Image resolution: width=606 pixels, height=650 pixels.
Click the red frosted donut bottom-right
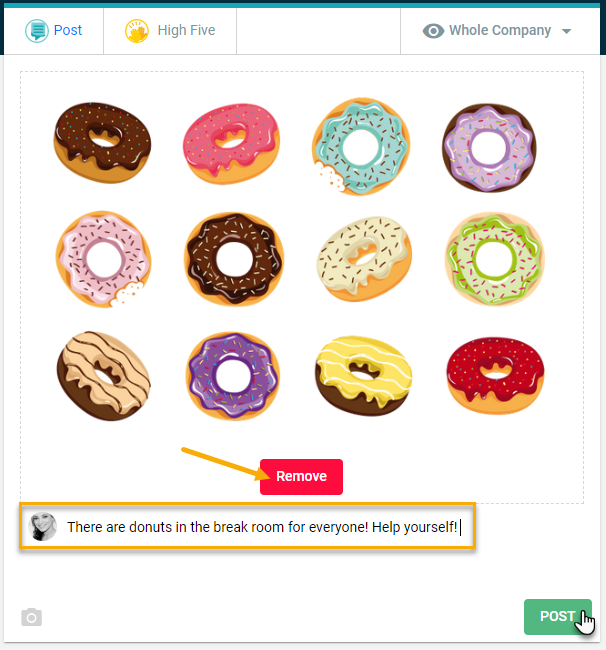[x=495, y=376]
